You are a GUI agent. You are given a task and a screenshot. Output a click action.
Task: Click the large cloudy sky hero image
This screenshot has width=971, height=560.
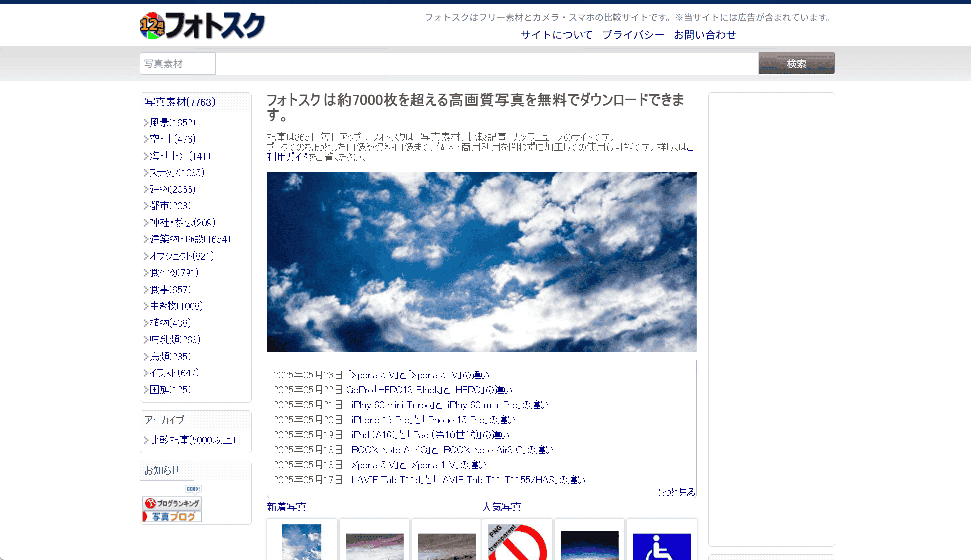pos(481,262)
